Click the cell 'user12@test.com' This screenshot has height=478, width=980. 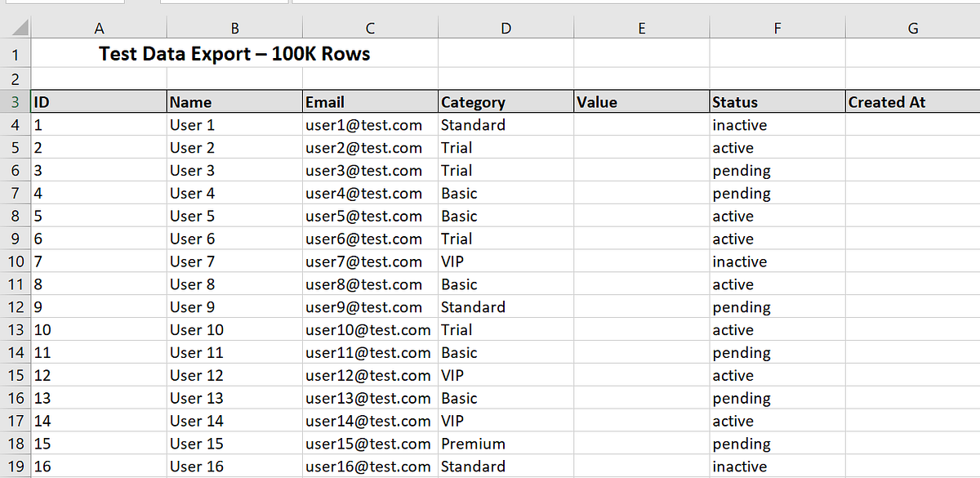point(371,376)
